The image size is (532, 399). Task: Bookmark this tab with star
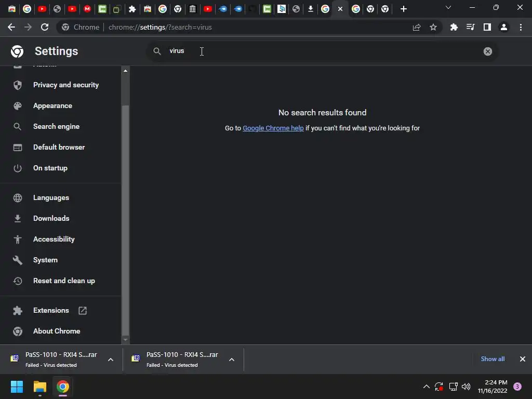coord(433,27)
